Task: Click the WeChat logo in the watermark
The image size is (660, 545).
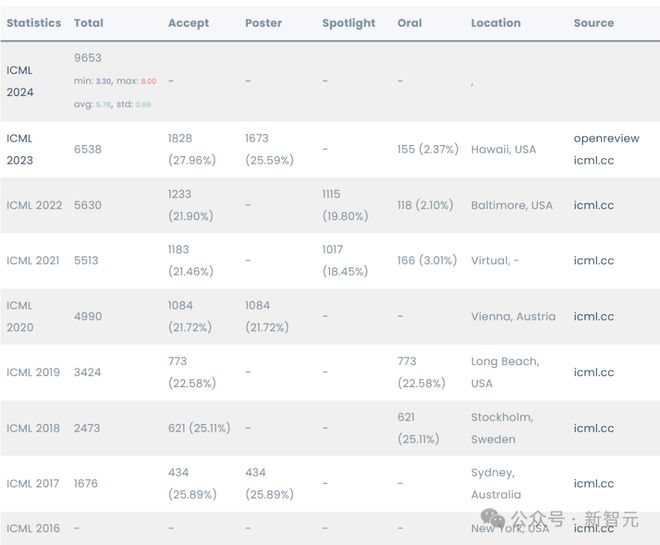Action: [493, 518]
